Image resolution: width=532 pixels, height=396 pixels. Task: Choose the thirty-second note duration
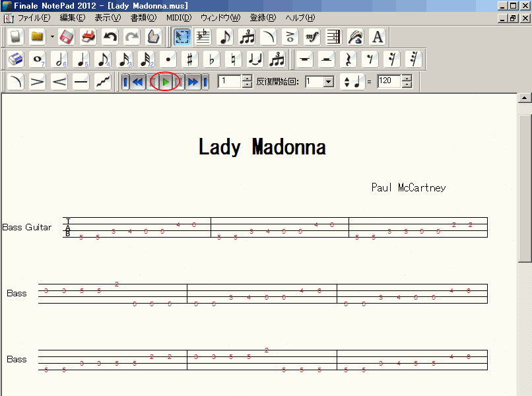click(x=147, y=59)
